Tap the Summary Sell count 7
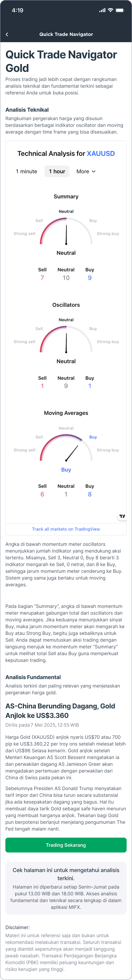Screen dimensions: 132x980 click(42, 278)
